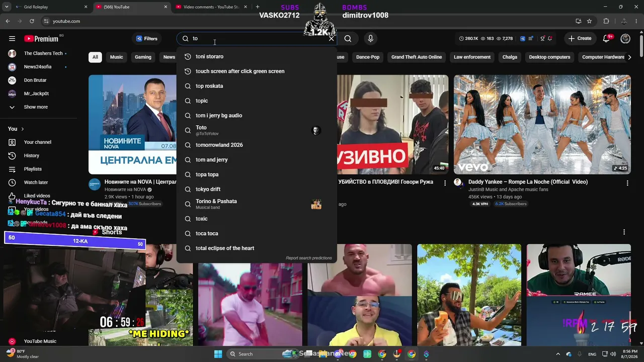Choose the 'toxic' suggestion
This screenshot has width=644, height=362.
tap(257, 219)
